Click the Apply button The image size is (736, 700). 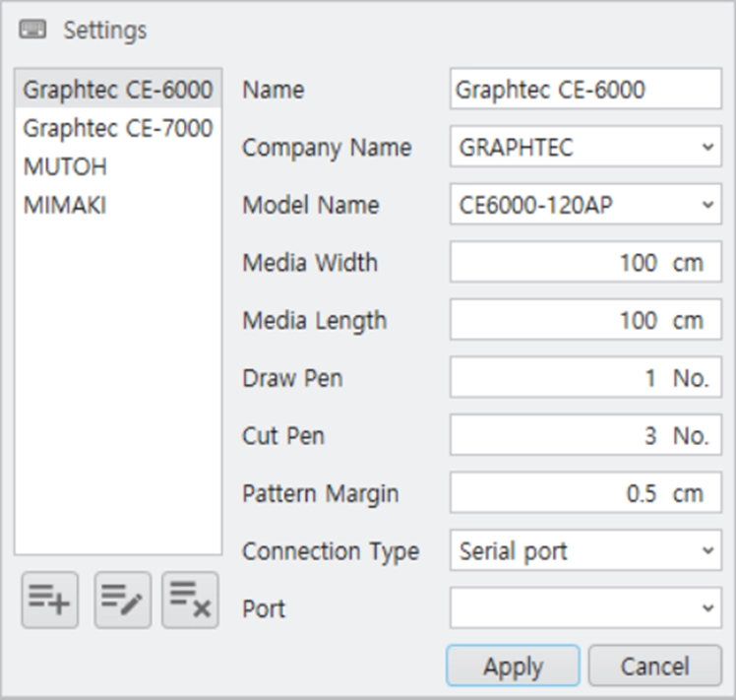point(513,666)
